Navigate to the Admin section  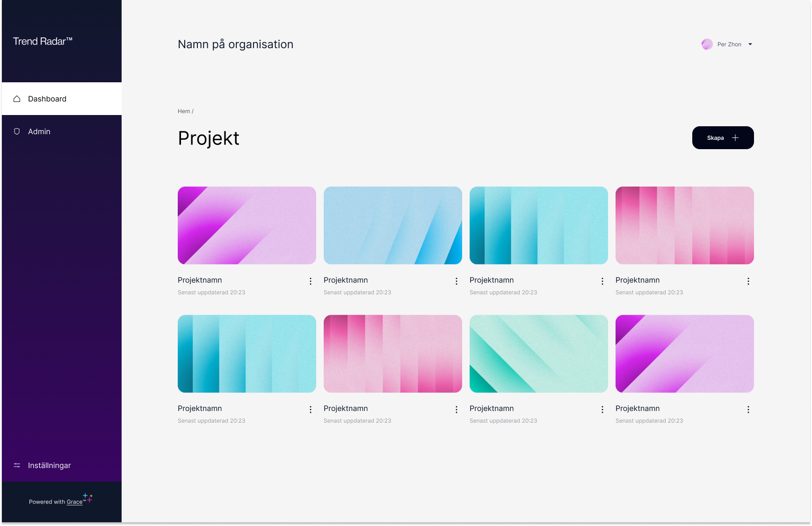[39, 131]
